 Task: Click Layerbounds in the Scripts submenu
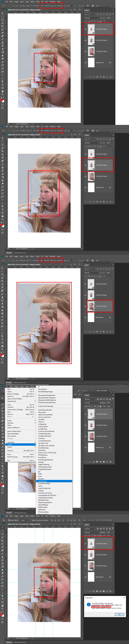pos(54,481)
